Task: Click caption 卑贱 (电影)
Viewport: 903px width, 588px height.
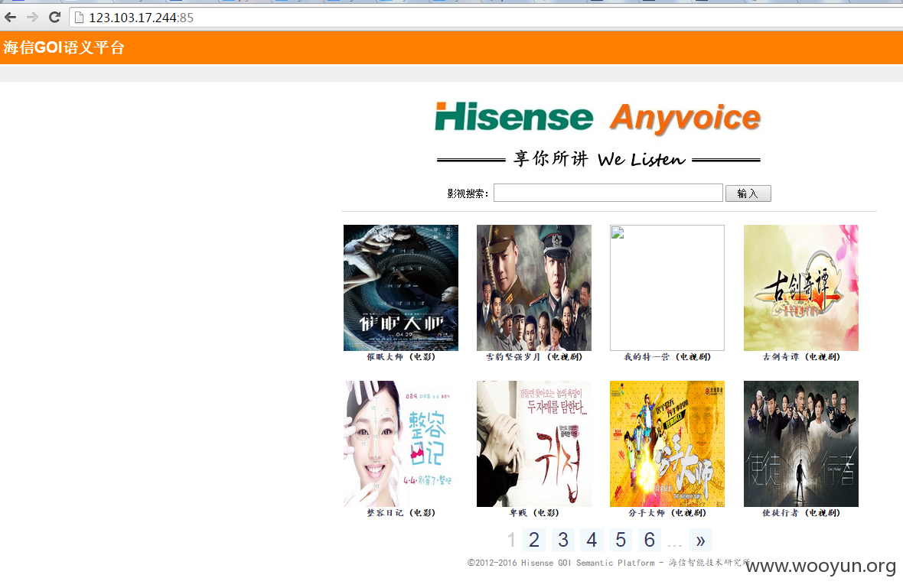Action: pos(534,512)
